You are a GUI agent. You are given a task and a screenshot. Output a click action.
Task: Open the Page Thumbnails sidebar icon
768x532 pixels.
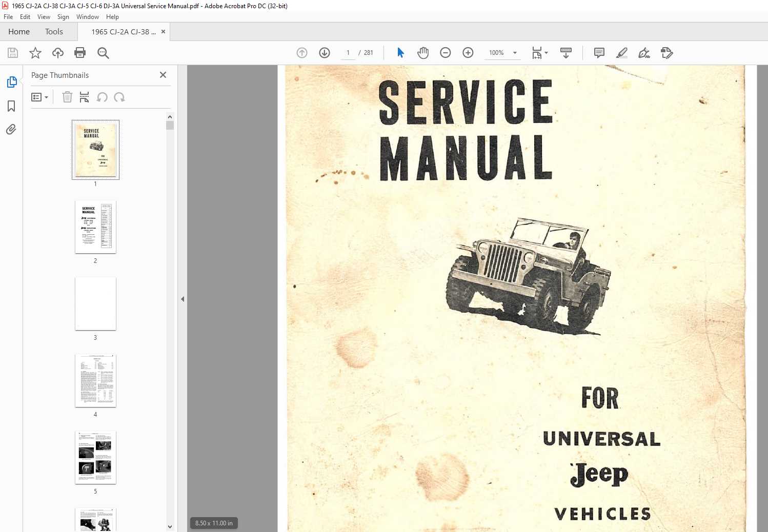click(x=11, y=82)
